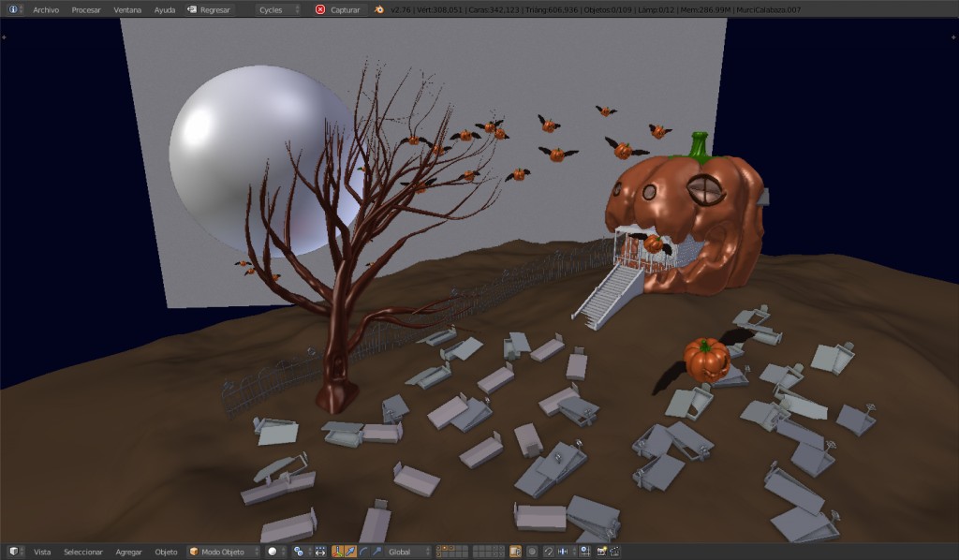
Task: Toggle the 3D manipulator widget axis icon
Action: click(338, 552)
